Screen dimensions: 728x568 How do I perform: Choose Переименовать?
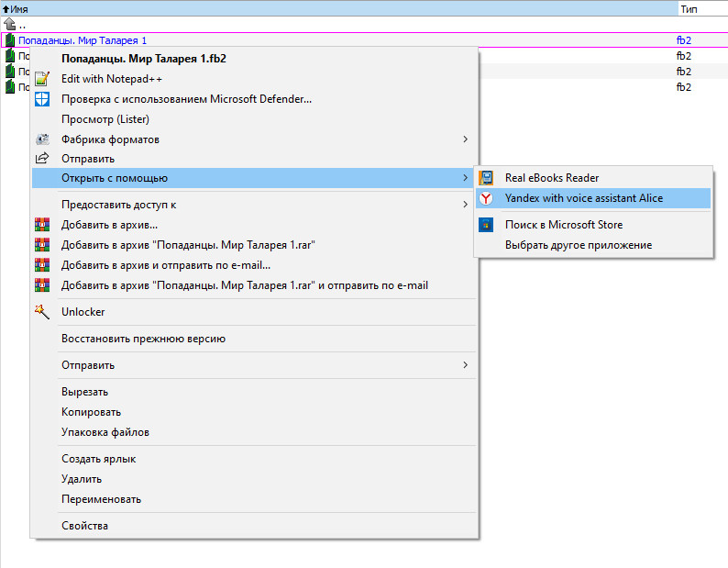(x=254, y=499)
